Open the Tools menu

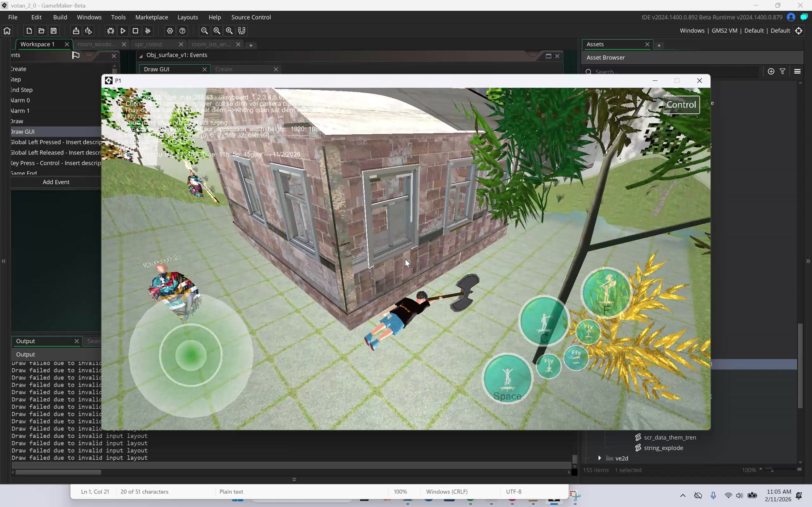pos(118,17)
